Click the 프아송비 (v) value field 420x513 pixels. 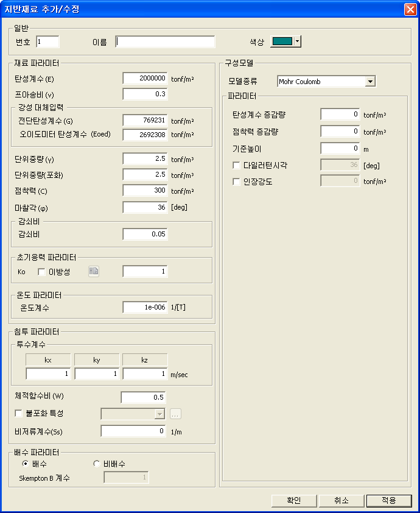[x=145, y=94]
